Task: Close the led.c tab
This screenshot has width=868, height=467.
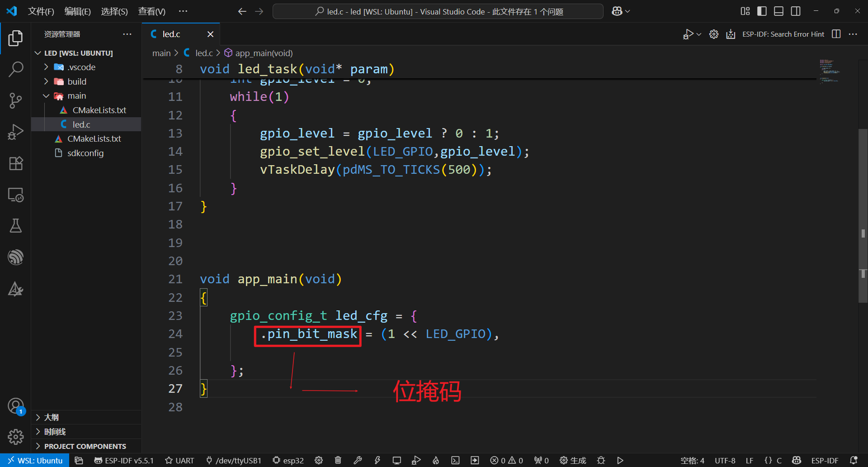Action: point(210,34)
